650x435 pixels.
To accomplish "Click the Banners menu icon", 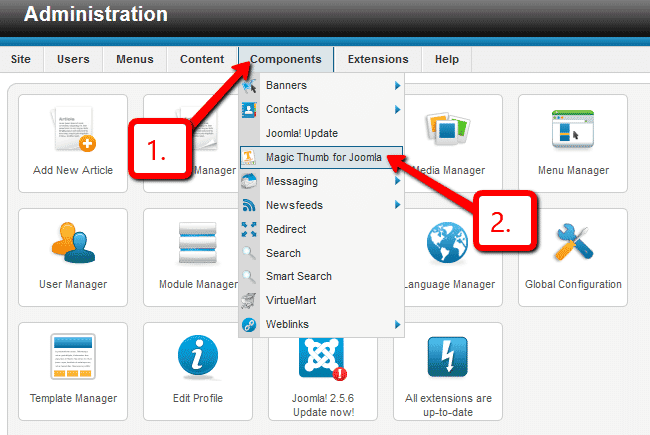I will 249,86.
